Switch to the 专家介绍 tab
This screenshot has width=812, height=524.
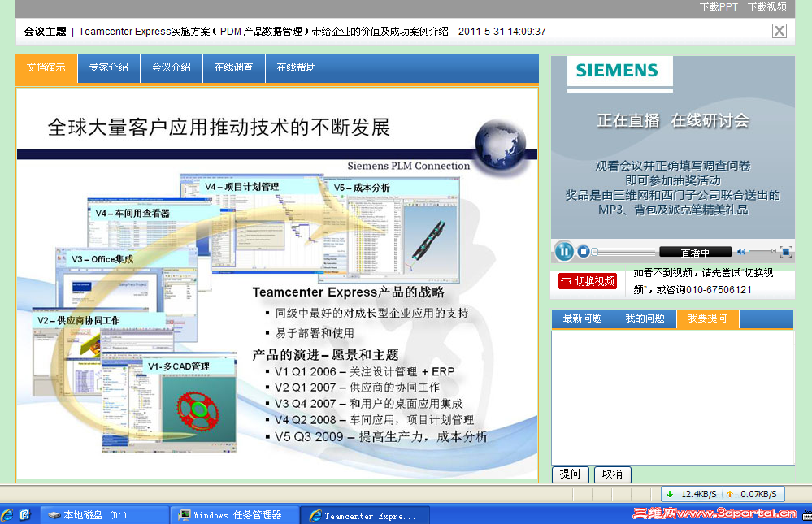click(x=109, y=67)
